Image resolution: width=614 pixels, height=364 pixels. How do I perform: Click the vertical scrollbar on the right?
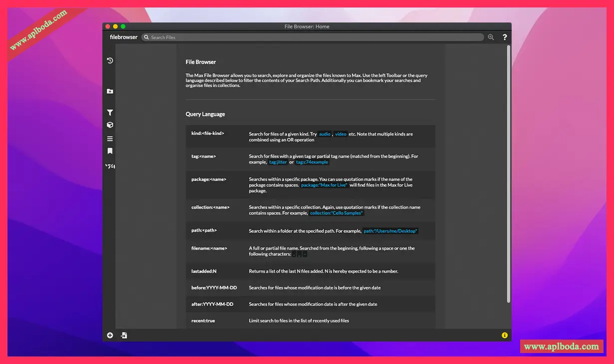pyautogui.click(x=509, y=175)
